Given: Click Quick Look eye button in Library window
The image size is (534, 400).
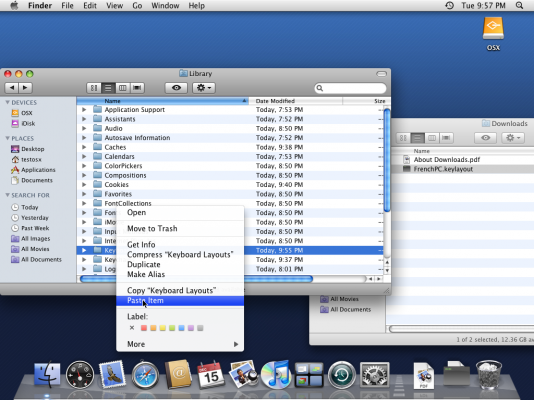Looking at the screenshot, I should click(x=176, y=88).
